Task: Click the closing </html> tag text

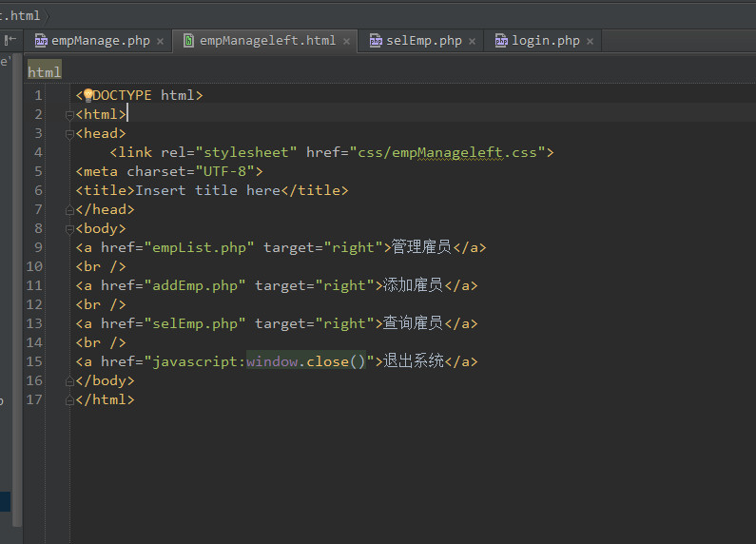Action: tap(106, 399)
